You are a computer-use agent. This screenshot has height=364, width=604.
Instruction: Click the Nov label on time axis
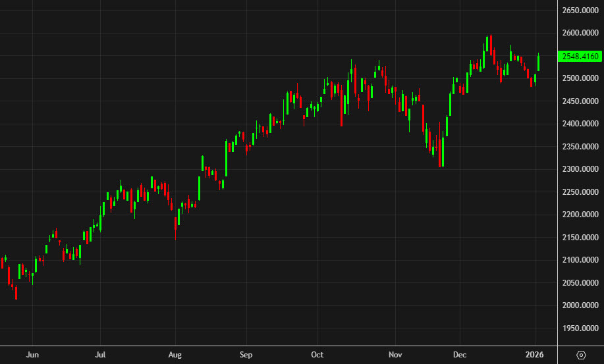395,355
